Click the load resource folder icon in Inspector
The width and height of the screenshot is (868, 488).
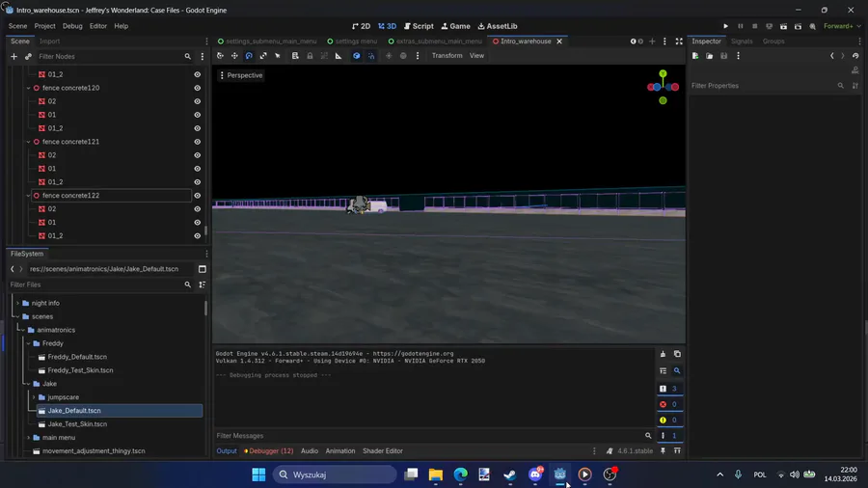pos(709,56)
